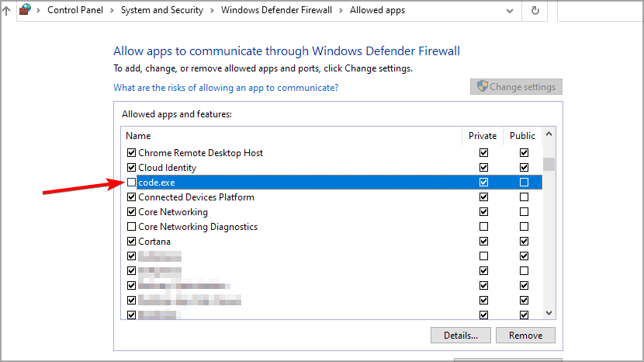The height and width of the screenshot is (362, 644).
Task: Enable the code.exe name checkbox
Action: (x=132, y=183)
